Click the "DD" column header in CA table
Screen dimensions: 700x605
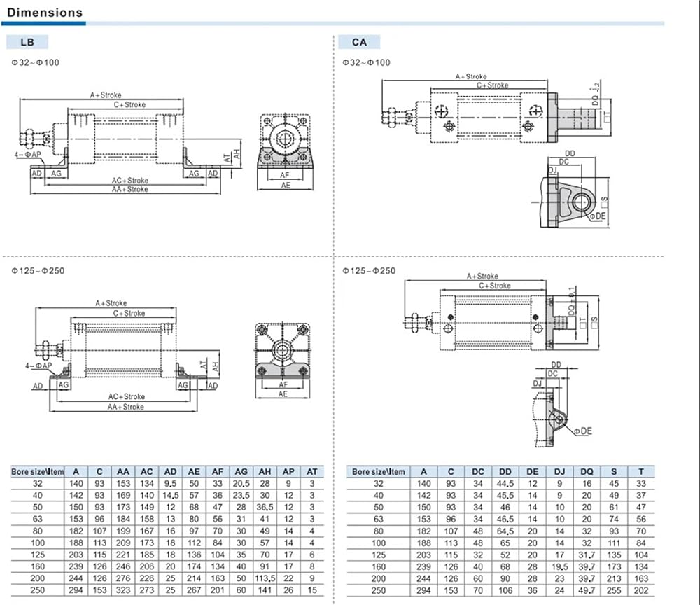[505, 471]
